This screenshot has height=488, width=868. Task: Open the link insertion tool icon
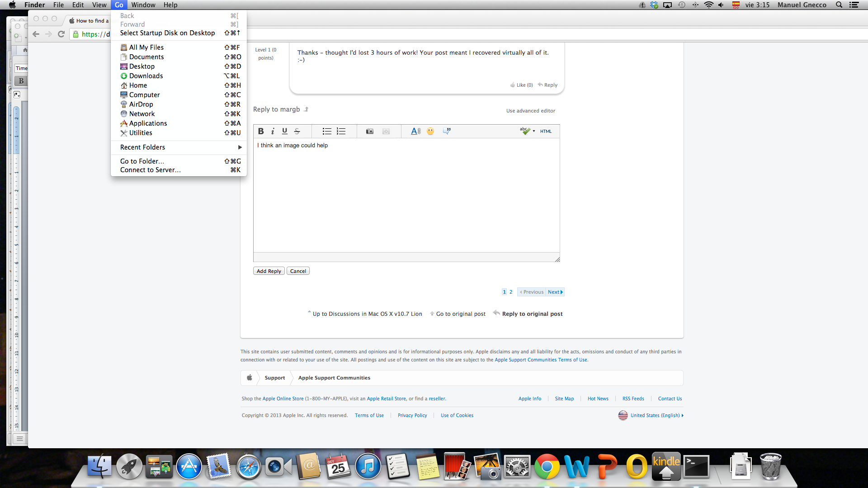point(415,131)
